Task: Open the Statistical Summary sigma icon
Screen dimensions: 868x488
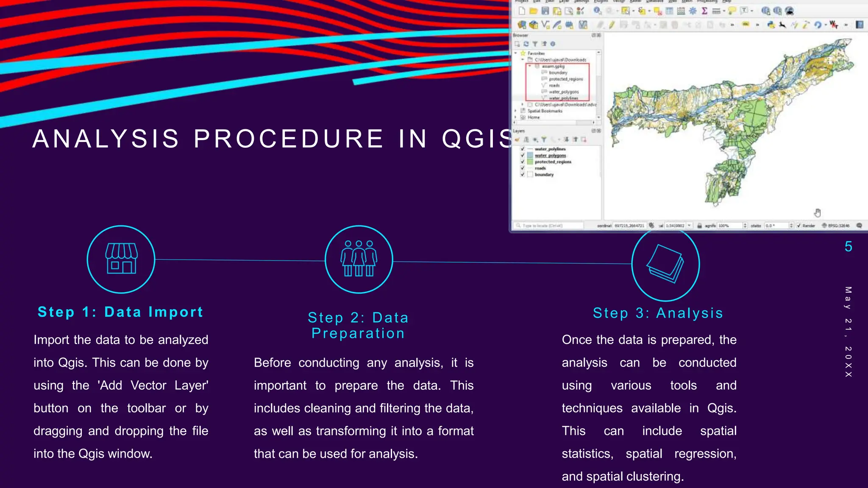Action: tap(704, 11)
